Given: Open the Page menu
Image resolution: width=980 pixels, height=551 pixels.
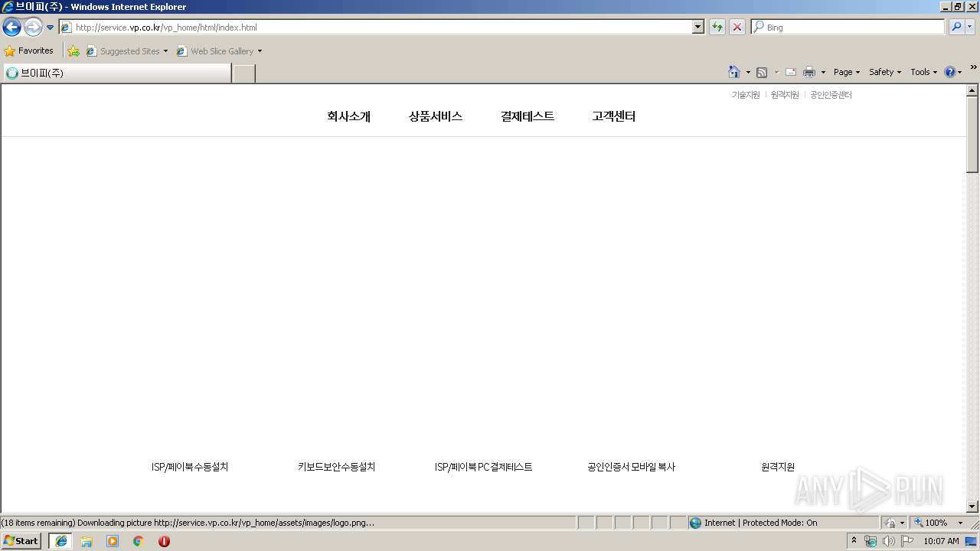Looking at the screenshot, I should pos(847,72).
